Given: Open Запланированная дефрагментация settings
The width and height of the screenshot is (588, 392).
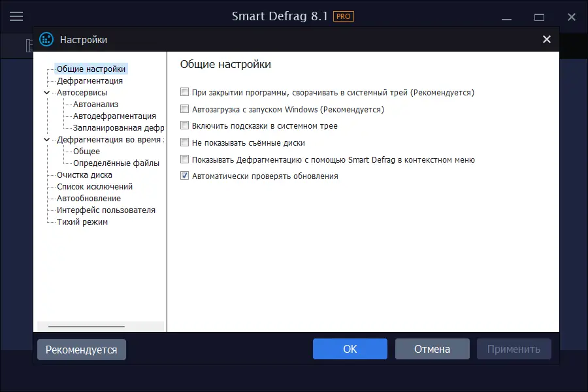Looking at the screenshot, I should tap(118, 128).
